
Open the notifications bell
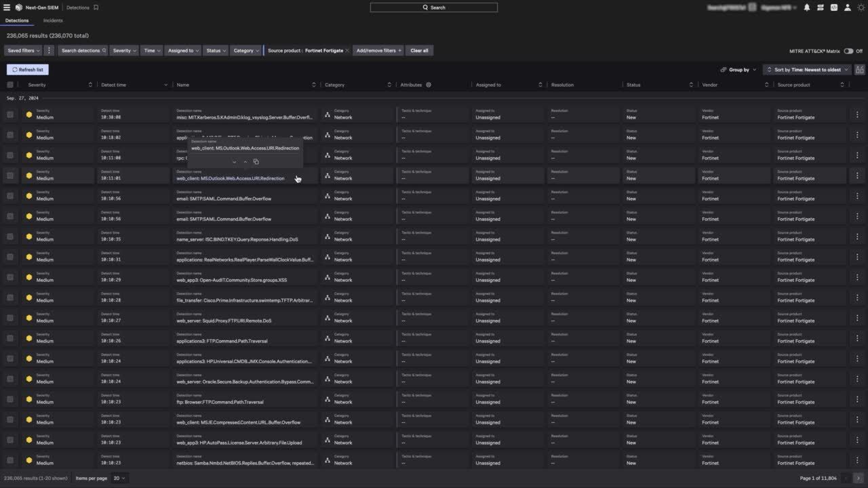[807, 7]
